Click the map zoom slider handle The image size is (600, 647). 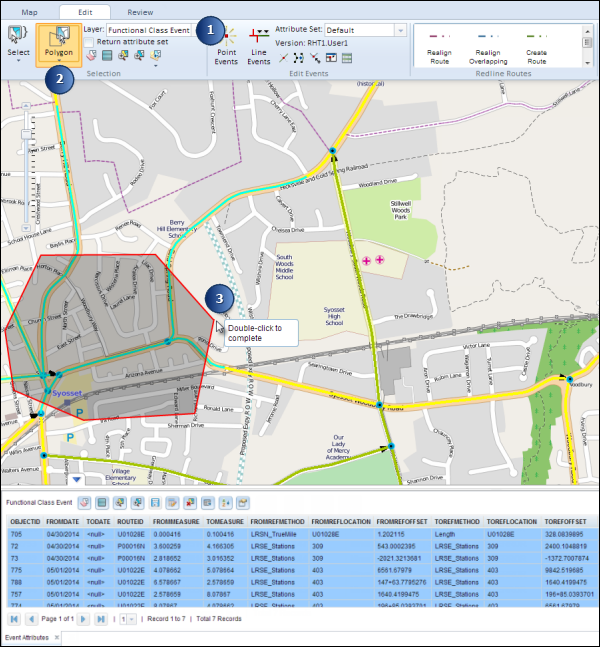click(x=25, y=135)
